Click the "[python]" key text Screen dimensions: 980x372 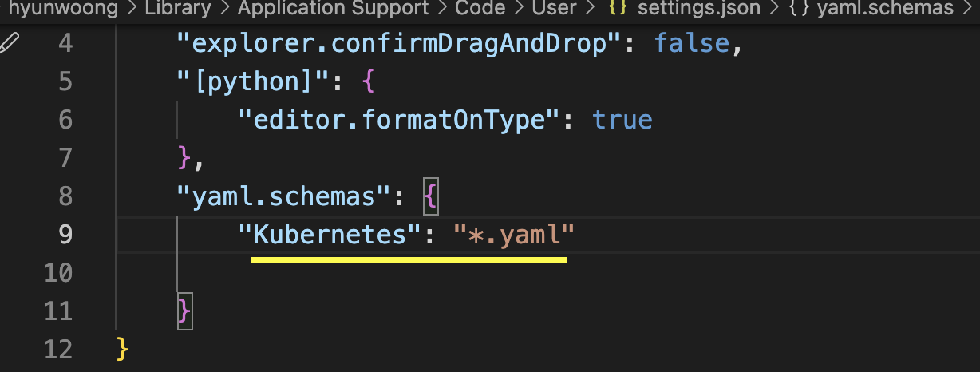tap(252, 81)
